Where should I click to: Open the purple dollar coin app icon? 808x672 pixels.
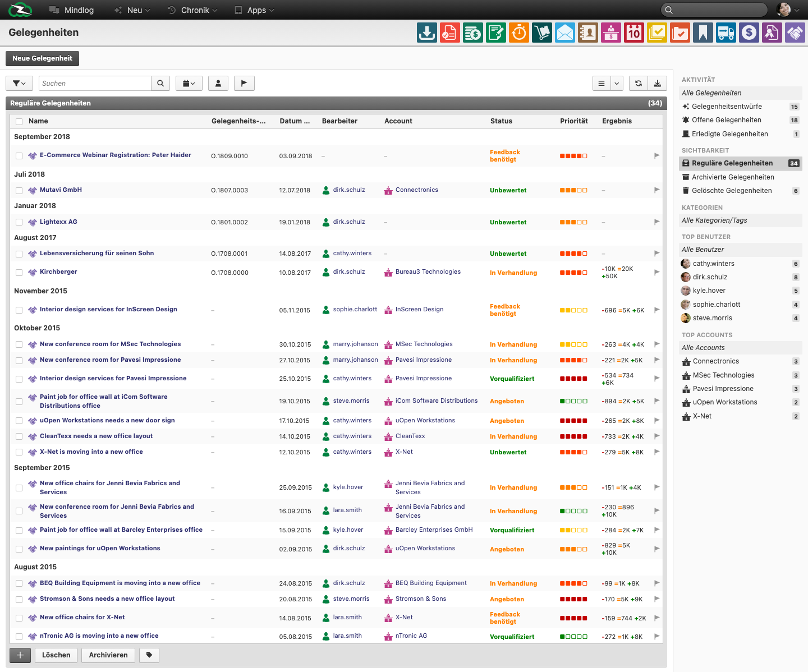(749, 33)
